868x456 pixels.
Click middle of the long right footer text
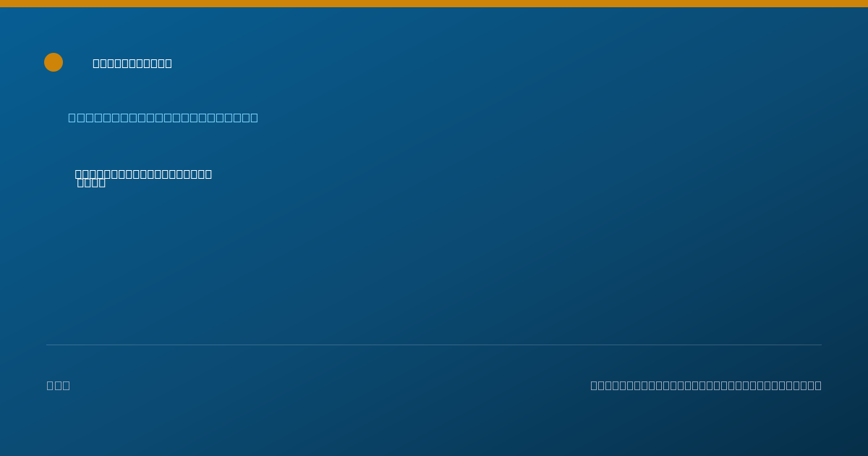(x=706, y=385)
